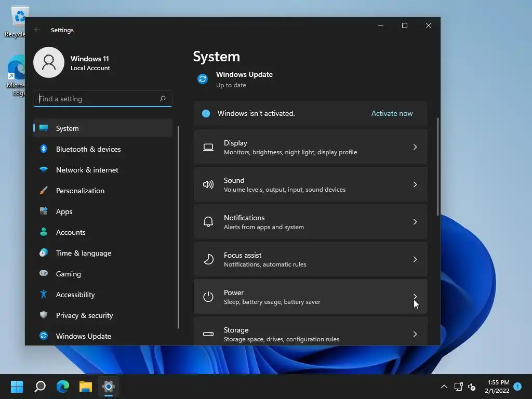Expand Power settings chevron
The width and height of the screenshot is (532, 399).
(415, 297)
